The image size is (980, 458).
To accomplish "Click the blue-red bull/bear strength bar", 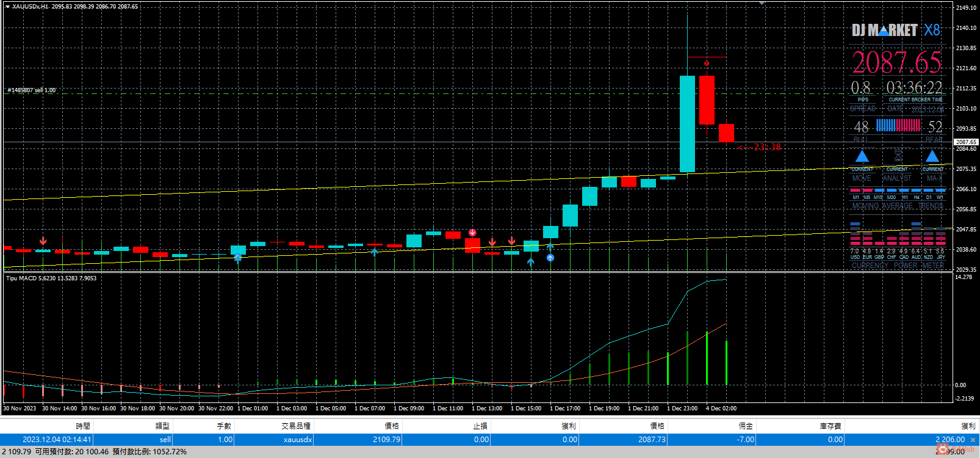I will [898, 126].
